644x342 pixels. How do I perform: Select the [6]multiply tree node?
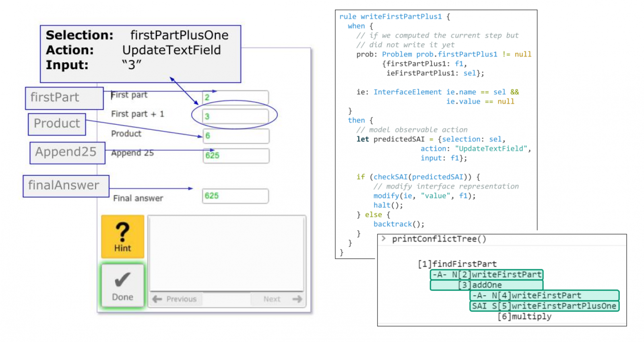524,316
